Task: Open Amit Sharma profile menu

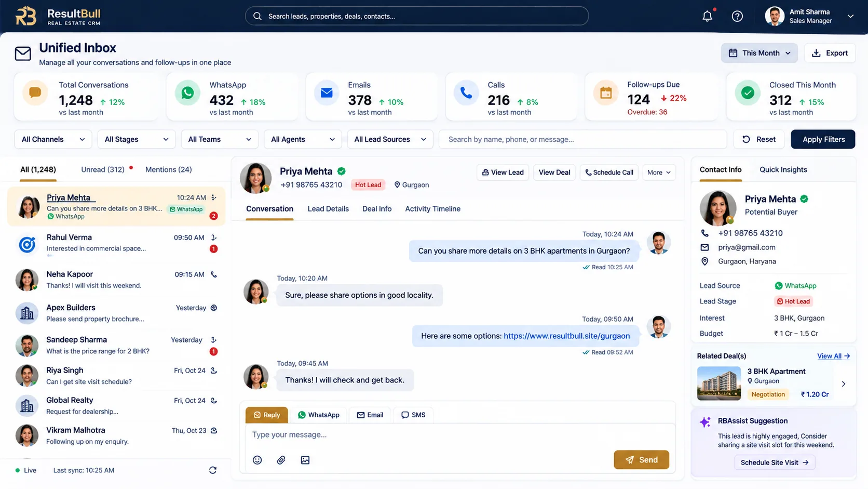Action: pyautogui.click(x=809, y=16)
